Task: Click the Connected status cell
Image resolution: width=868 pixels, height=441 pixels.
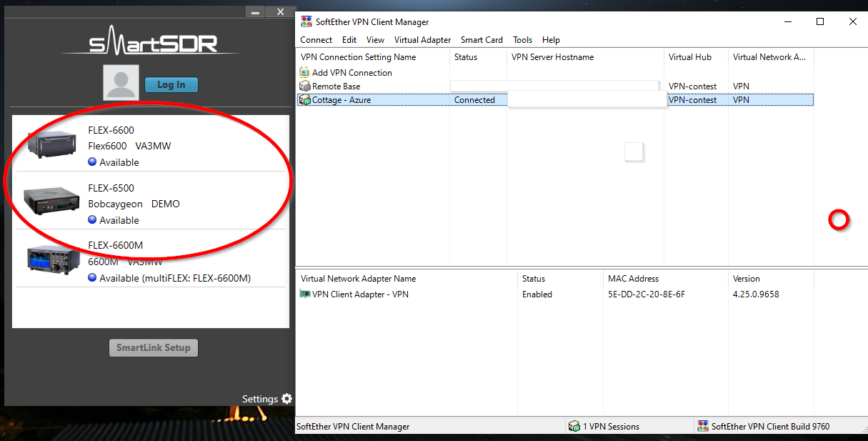Action: coord(474,100)
